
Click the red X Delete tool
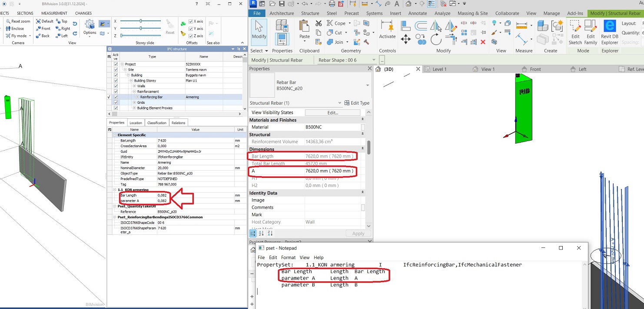[x=483, y=42]
